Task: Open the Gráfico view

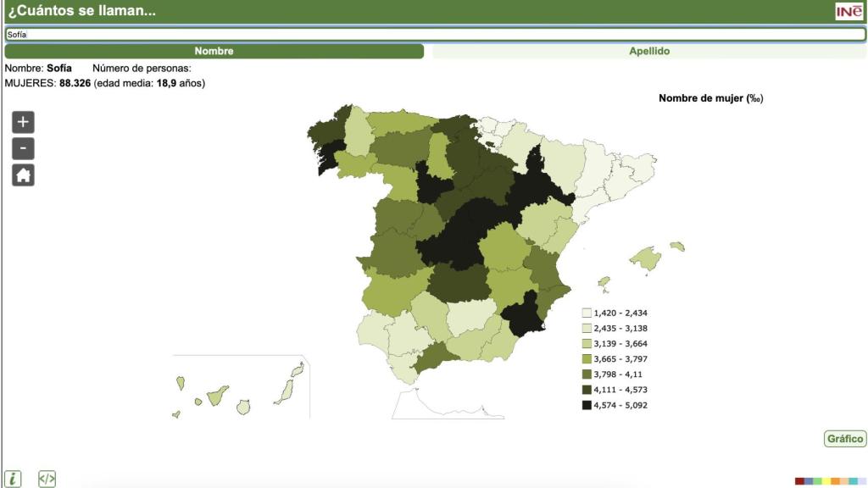Action: (844, 439)
